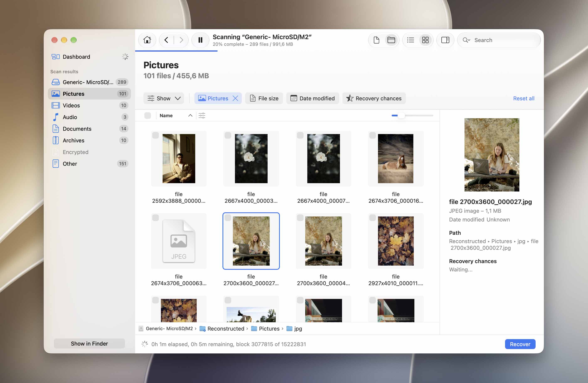Click Reconstructed folder in the path bar
This screenshot has height=383, width=588.
[222, 329]
